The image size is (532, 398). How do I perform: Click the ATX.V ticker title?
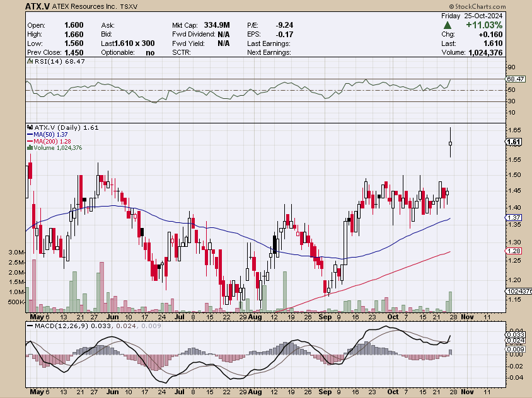click(38, 6)
